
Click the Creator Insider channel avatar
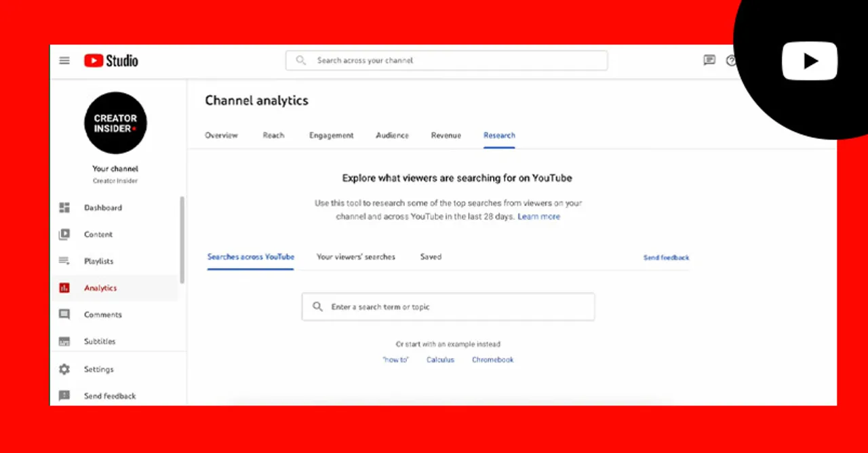[x=115, y=123]
